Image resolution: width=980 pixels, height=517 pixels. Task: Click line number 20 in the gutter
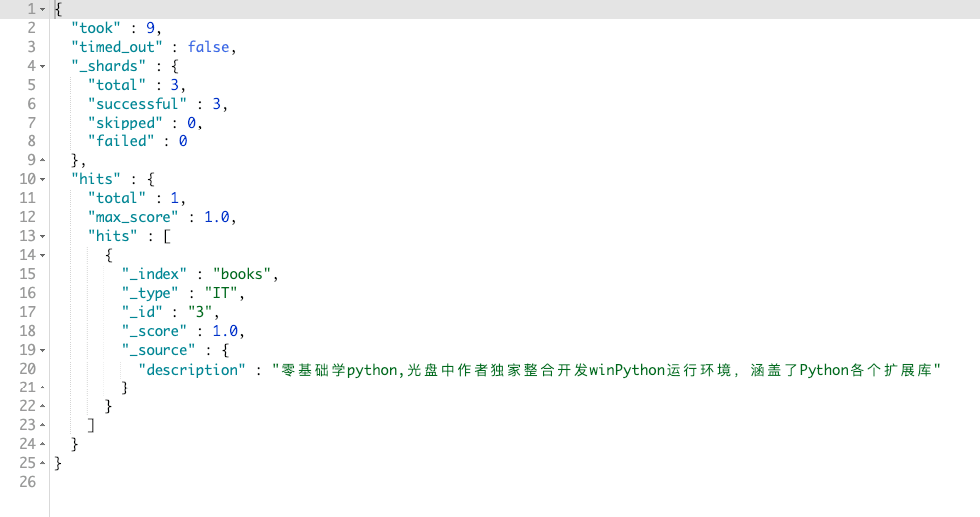28,369
